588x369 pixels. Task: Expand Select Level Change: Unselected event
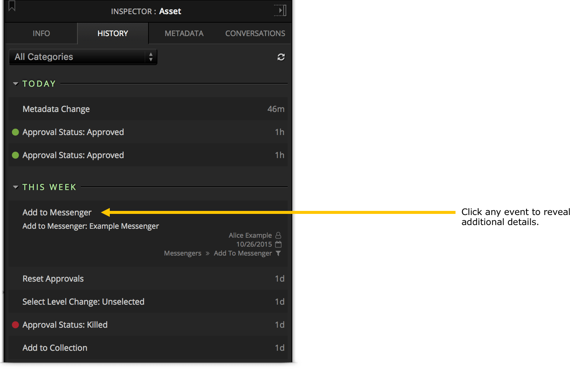click(x=148, y=302)
